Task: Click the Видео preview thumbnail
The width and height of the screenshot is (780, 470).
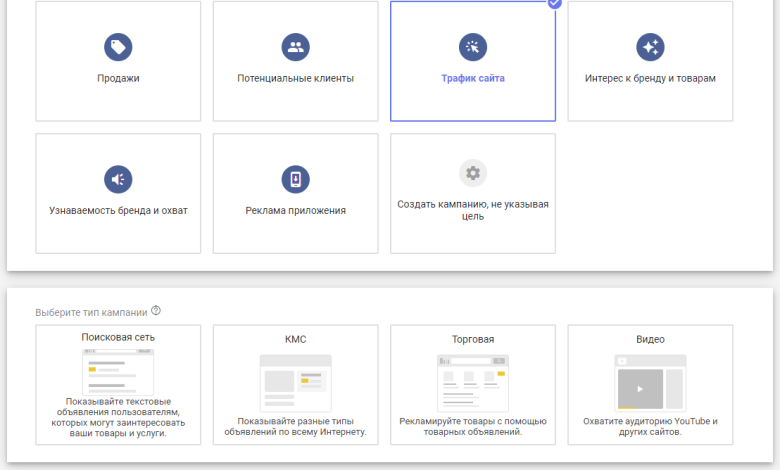Action: pos(650,381)
